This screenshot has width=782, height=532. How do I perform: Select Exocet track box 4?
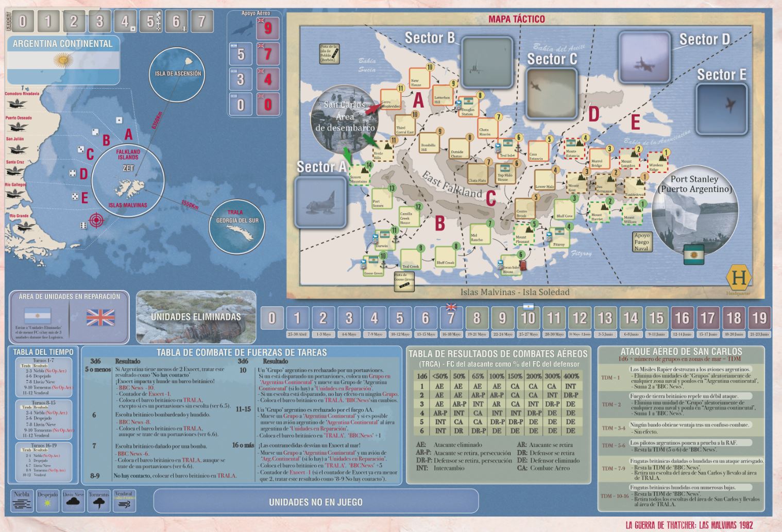(x=125, y=22)
